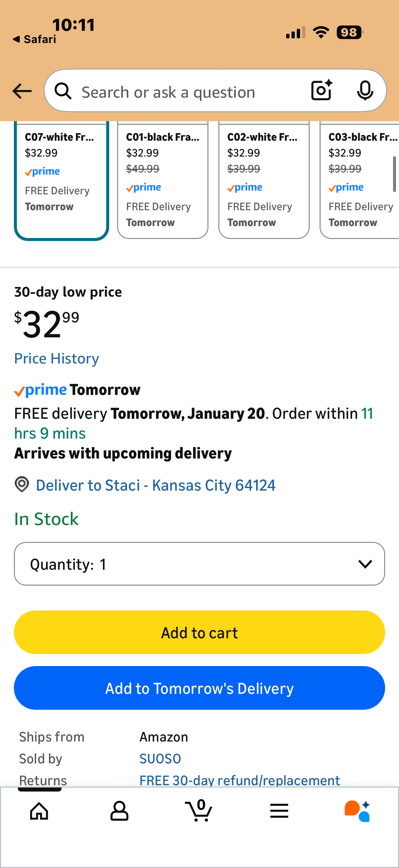This screenshot has width=399, height=868.
Task: Click the Add to cart button
Action: coord(199,633)
